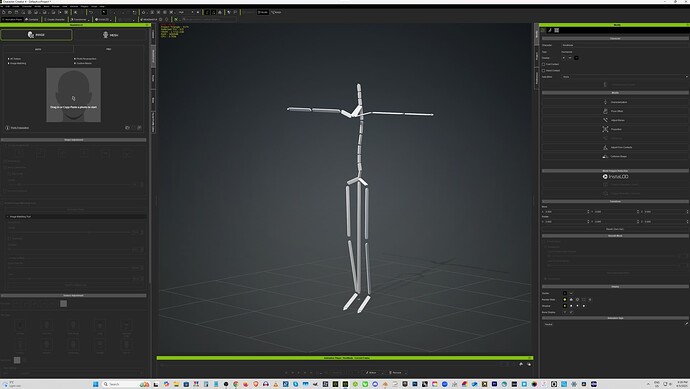
Task: Click the undo arrow in top toolbar
Action: [91, 12]
